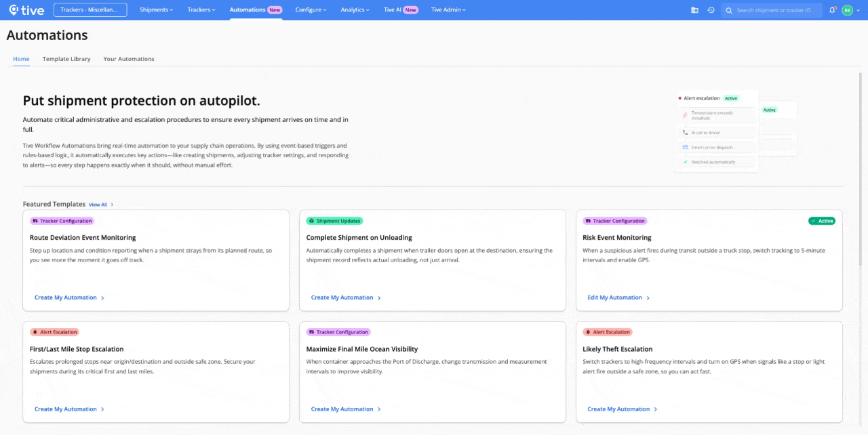The height and width of the screenshot is (435, 868).
Task: Click the Shipment Updates tag
Action: click(x=334, y=221)
